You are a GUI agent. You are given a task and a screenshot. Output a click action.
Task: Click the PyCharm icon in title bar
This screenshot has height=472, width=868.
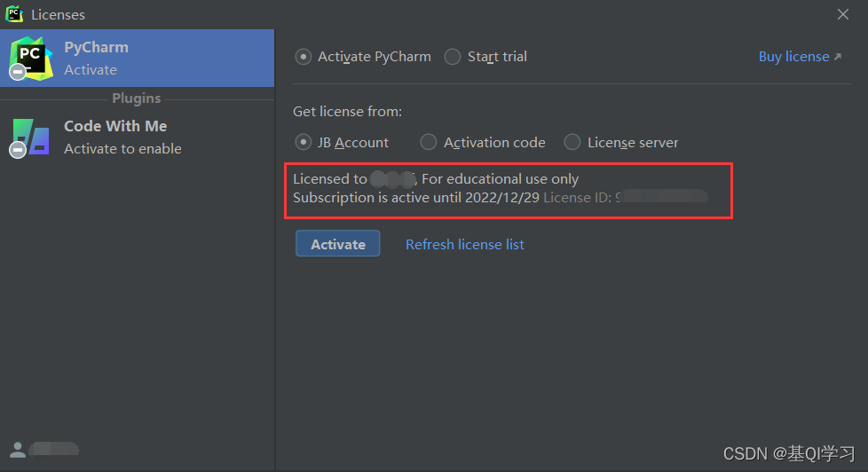[x=14, y=14]
